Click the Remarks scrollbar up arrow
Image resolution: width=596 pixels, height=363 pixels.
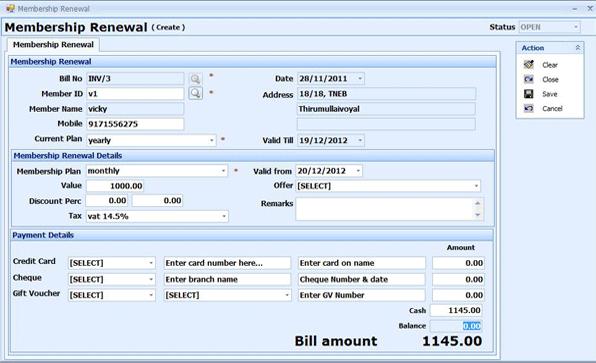[x=478, y=203]
